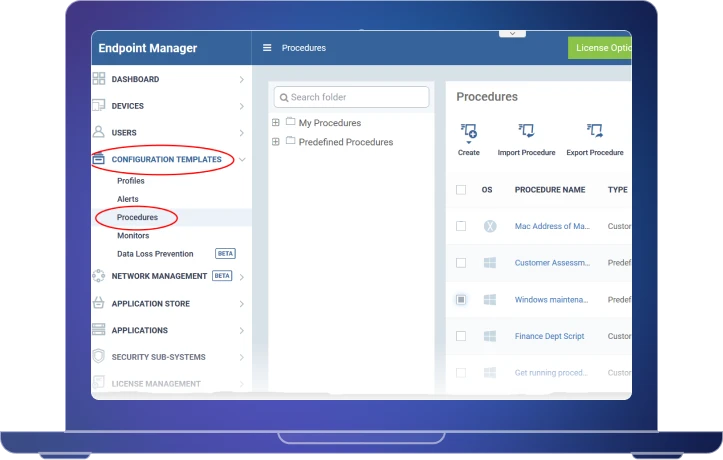The width and height of the screenshot is (723, 460).
Task: Toggle checkbox for Finance Dept Script row
Action: 461,336
